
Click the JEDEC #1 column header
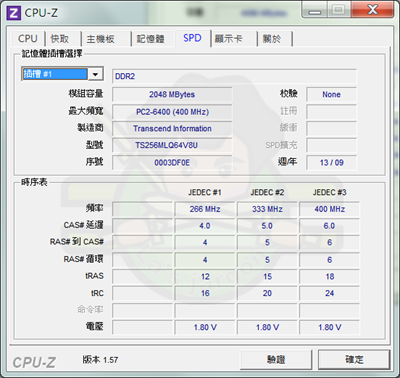tap(205, 192)
